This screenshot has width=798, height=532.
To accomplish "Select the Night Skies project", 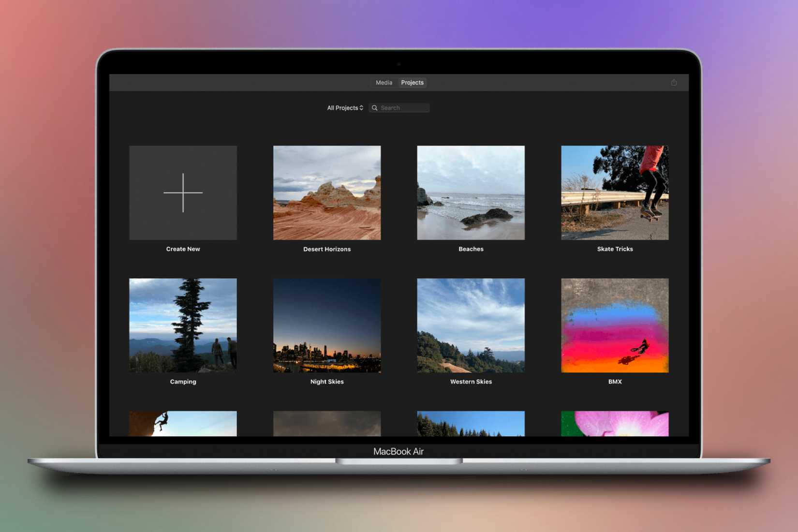I will coord(326,325).
